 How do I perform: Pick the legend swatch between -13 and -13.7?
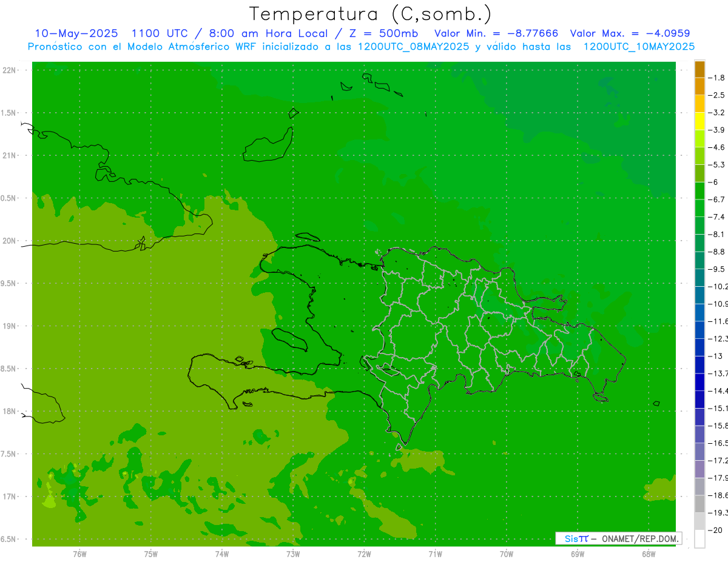[699, 364]
